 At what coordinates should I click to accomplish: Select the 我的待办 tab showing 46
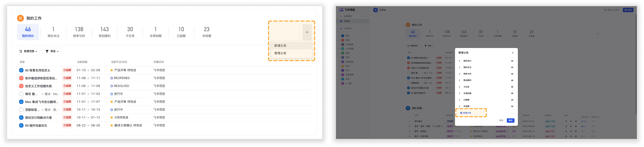[28, 32]
